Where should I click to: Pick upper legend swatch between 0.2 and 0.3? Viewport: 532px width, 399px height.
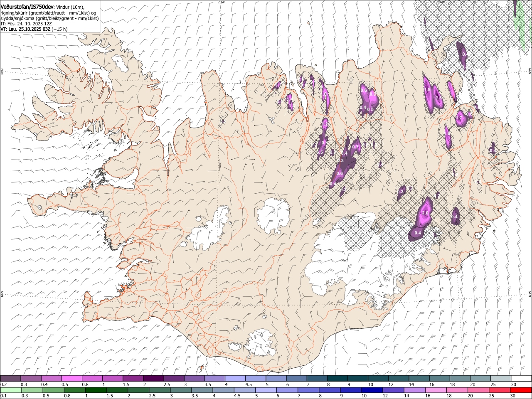10,378
